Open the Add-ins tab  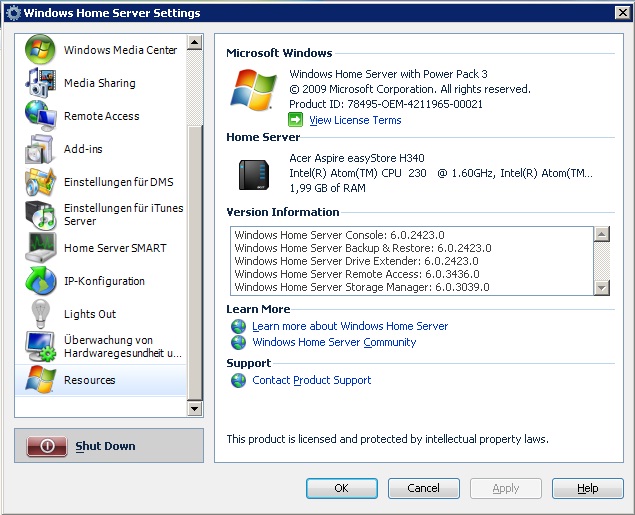(101, 149)
